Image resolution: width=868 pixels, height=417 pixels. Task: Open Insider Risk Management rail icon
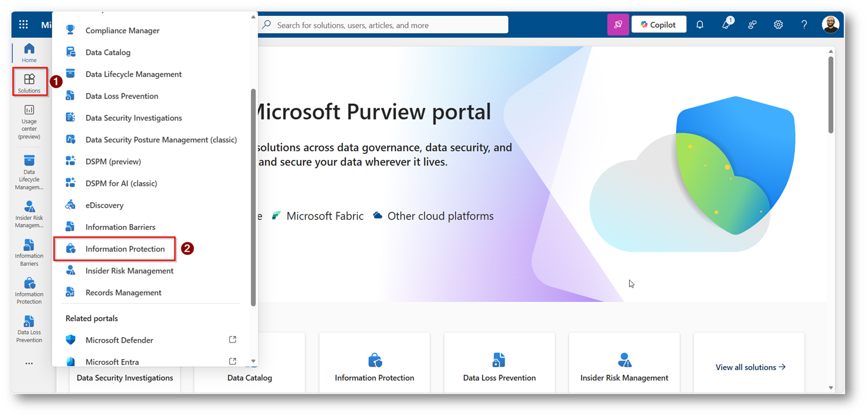pyautogui.click(x=29, y=215)
